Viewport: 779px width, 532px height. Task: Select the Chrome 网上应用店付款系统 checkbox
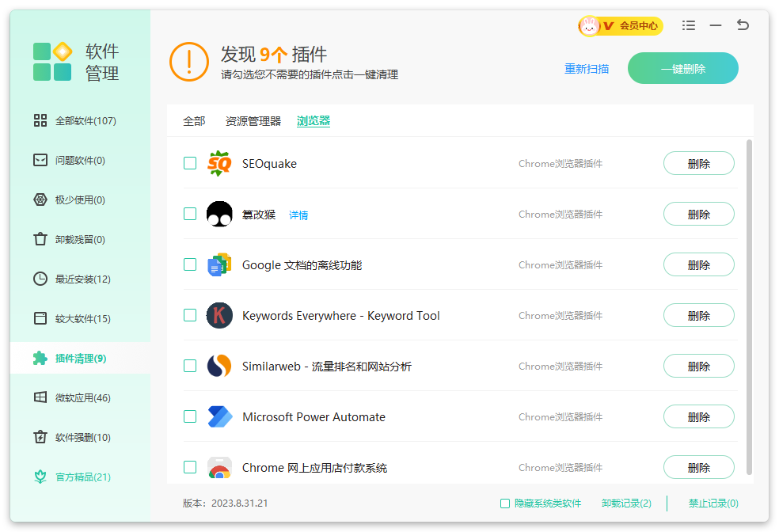[190, 467]
